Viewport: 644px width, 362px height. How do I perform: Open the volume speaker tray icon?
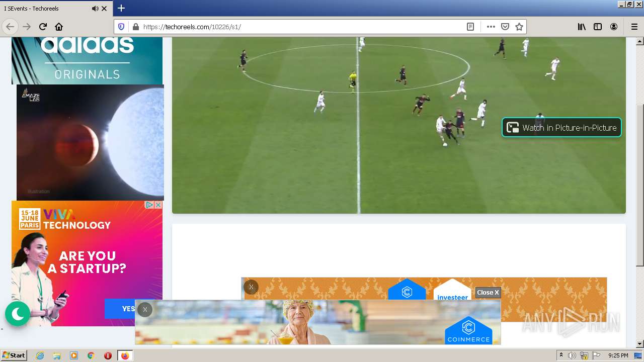pyautogui.click(x=572, y=355)
